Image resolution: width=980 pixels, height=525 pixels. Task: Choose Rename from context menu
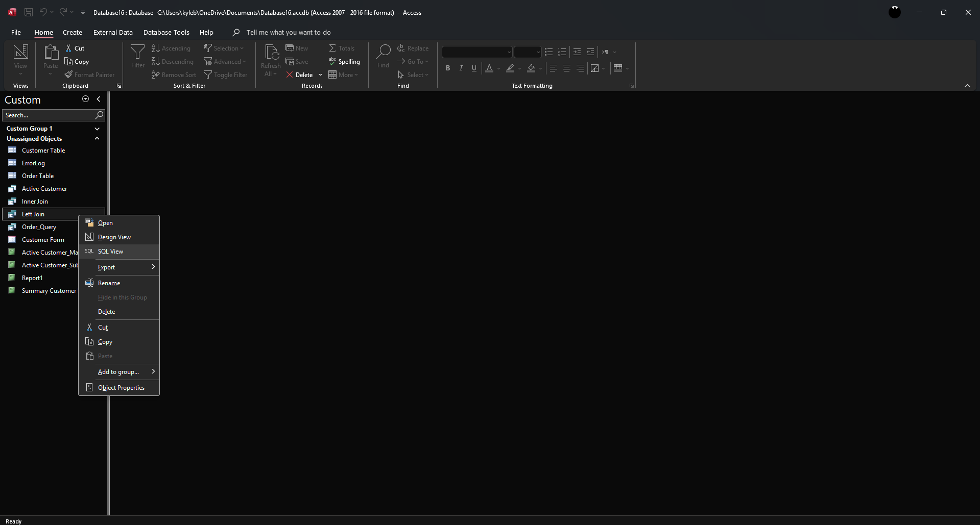[119, 283]
